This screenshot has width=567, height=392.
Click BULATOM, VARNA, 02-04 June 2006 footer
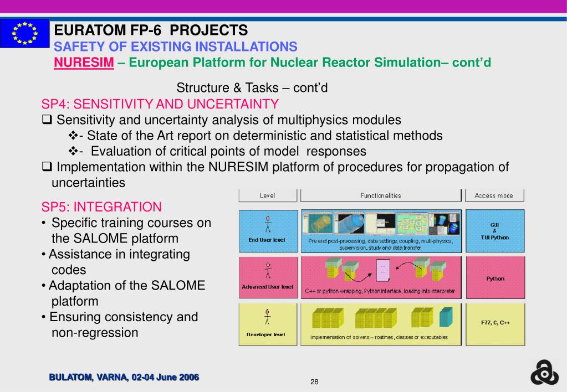pos(124,377)
